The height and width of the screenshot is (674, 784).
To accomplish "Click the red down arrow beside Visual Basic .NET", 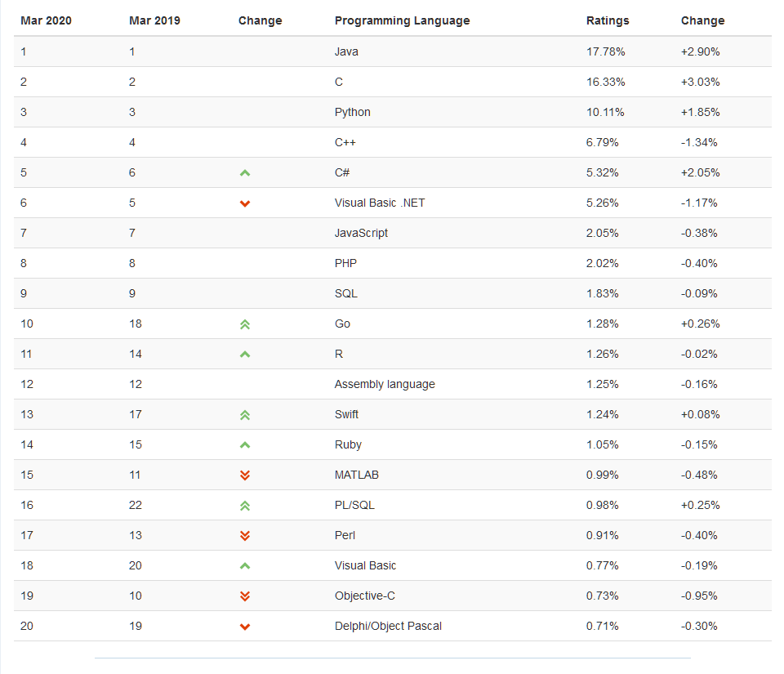I will [244, 203].
